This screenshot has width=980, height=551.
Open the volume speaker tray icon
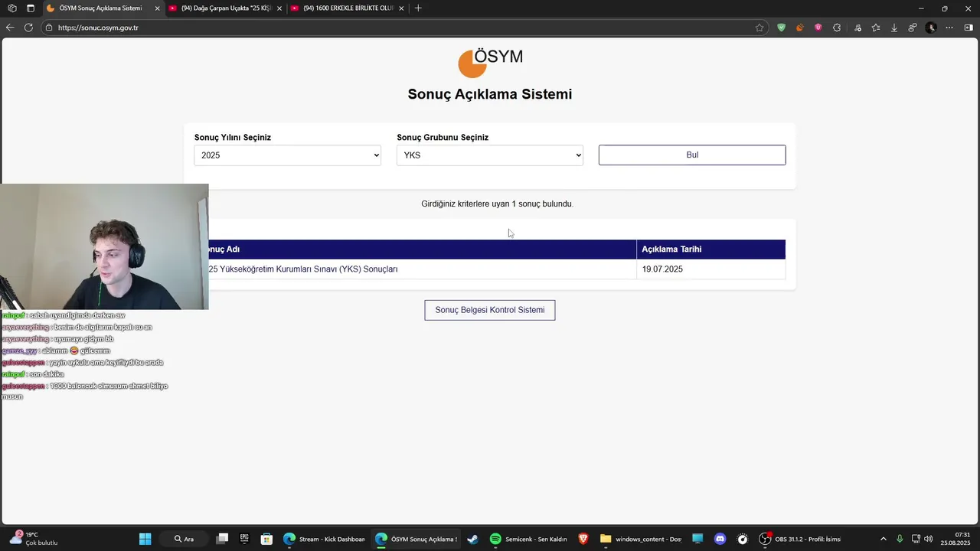929,539
